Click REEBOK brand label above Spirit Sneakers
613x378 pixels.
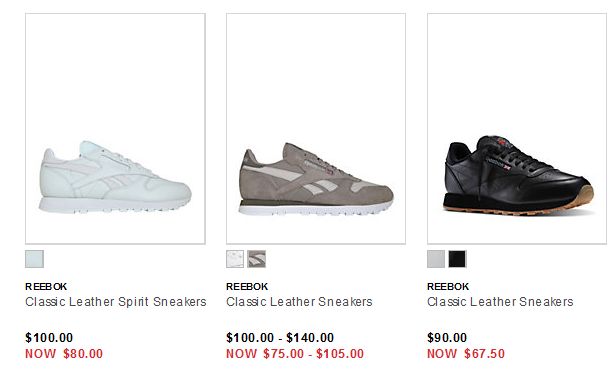[46, 287]
